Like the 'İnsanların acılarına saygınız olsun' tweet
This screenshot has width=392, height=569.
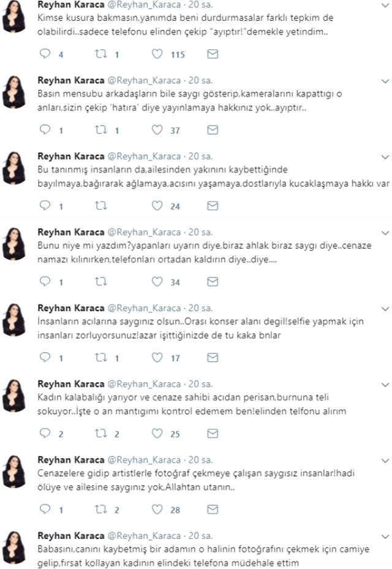[x=157, y=358]
